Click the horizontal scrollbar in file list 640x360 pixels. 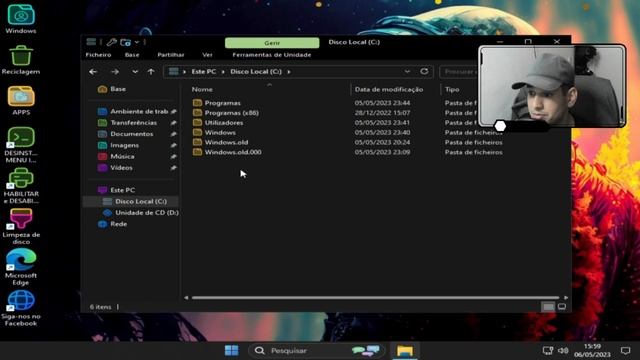coord(375,298)
